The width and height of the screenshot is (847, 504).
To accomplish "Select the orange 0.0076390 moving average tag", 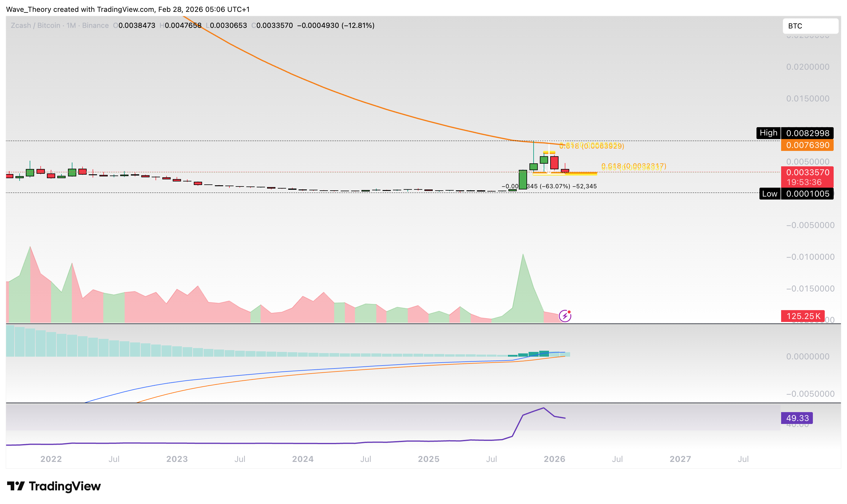I will click(807, 145).
